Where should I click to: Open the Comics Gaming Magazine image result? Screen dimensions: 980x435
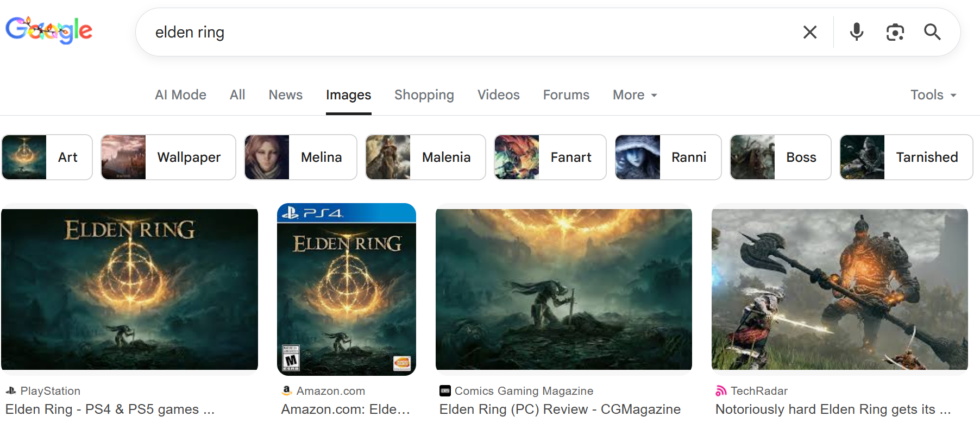pos(564,289)
